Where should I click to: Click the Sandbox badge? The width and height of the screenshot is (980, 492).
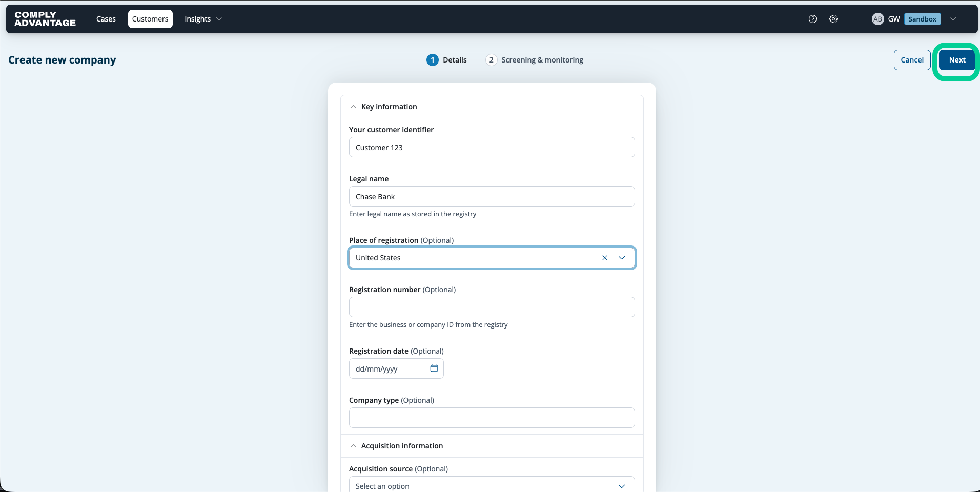tap(923, 19)
